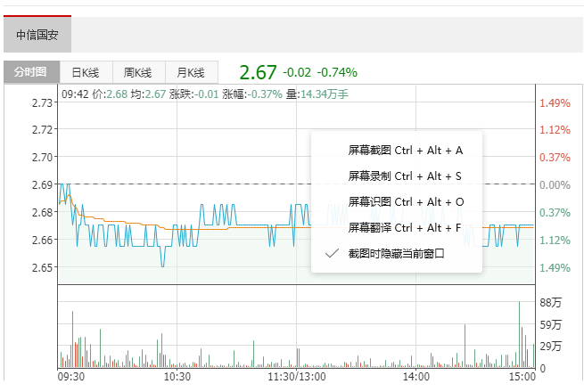Click the 0.00% baseline percentage label
This screenshot has height=392, width=584.
click(555, 184)
